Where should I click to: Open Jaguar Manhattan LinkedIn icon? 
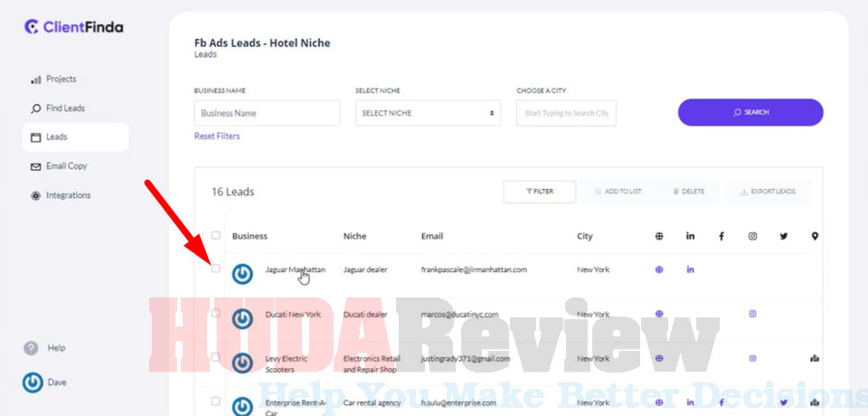coord(690,269)
